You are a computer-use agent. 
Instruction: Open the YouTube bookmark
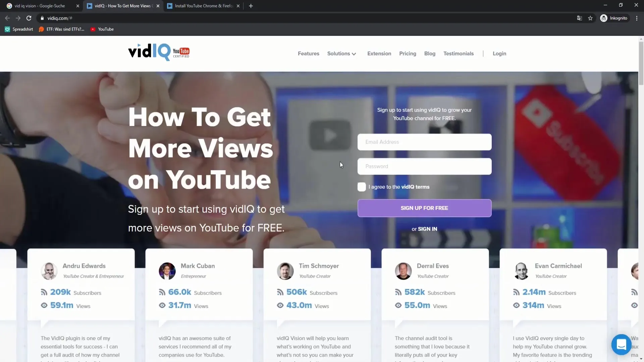[x=102, y=29]
